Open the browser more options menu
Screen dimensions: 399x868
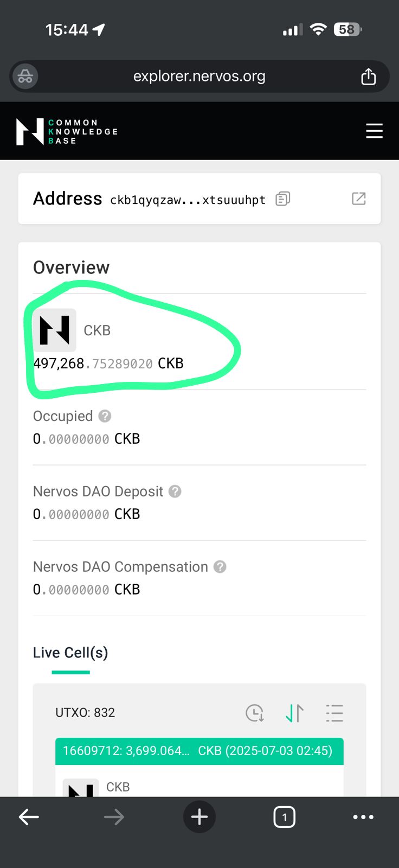(363, 816)
